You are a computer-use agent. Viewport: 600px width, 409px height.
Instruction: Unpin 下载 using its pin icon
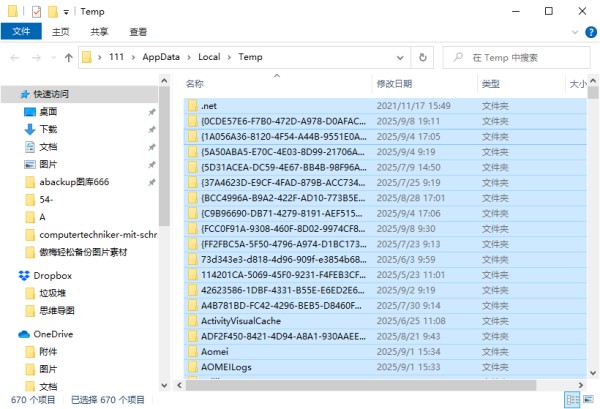(152, 130)
